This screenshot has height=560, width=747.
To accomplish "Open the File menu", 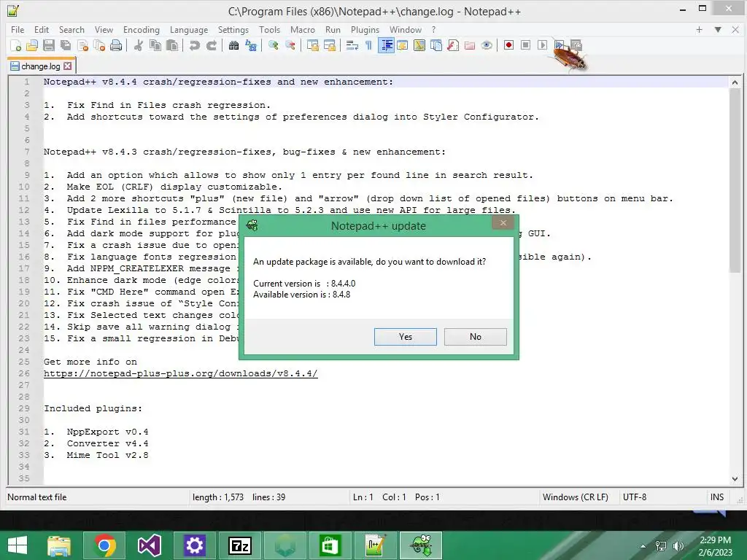I will click(x=18, y=29).
